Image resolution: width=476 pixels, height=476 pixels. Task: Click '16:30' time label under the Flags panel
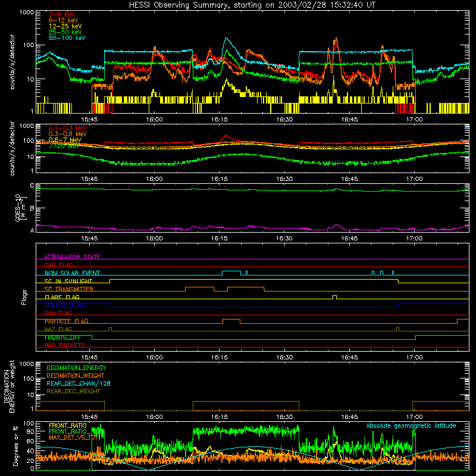[284, 358]
